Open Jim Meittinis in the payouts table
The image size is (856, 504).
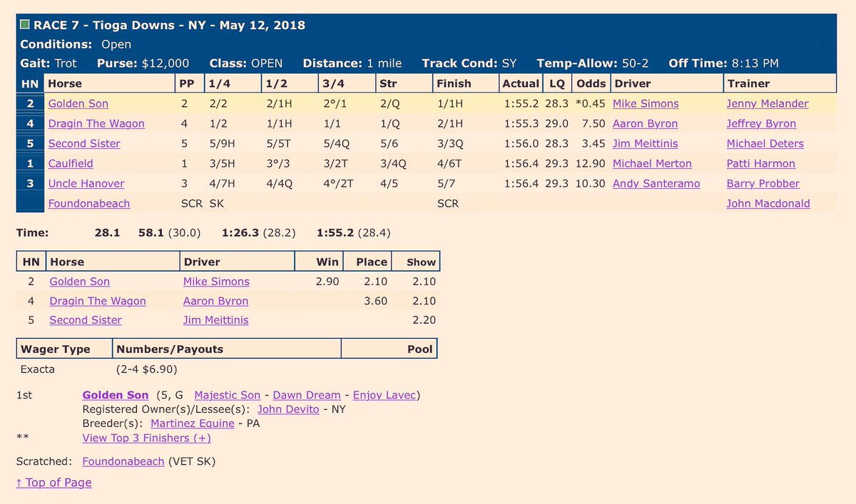(216, 320)
